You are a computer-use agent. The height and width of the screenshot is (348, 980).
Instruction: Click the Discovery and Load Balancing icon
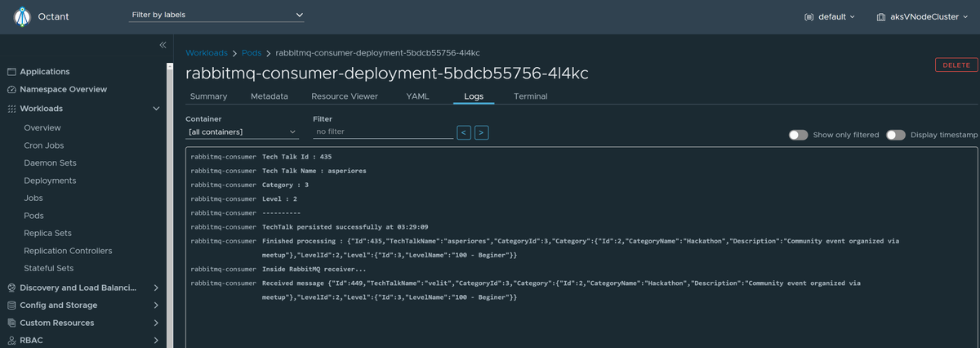click(12, 288)
